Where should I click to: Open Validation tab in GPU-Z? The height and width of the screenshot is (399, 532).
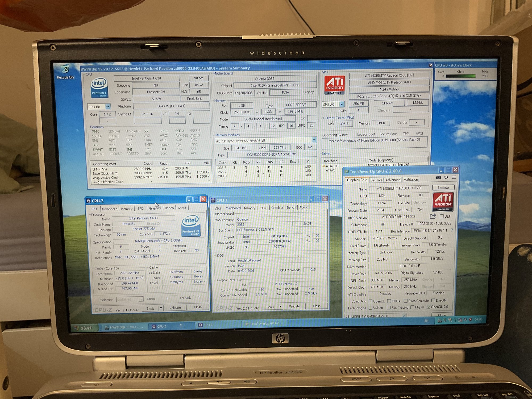tap(411, 180)
